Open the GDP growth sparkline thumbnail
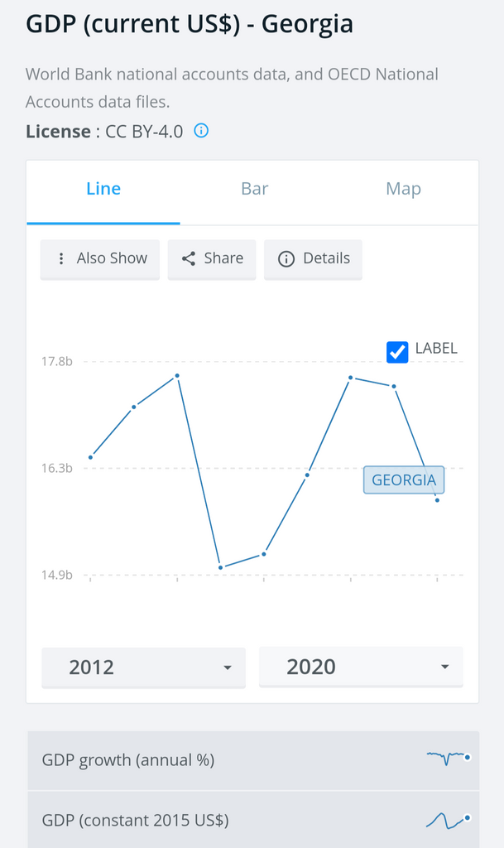Screen dimensions: 504x848 pos(448,757)
